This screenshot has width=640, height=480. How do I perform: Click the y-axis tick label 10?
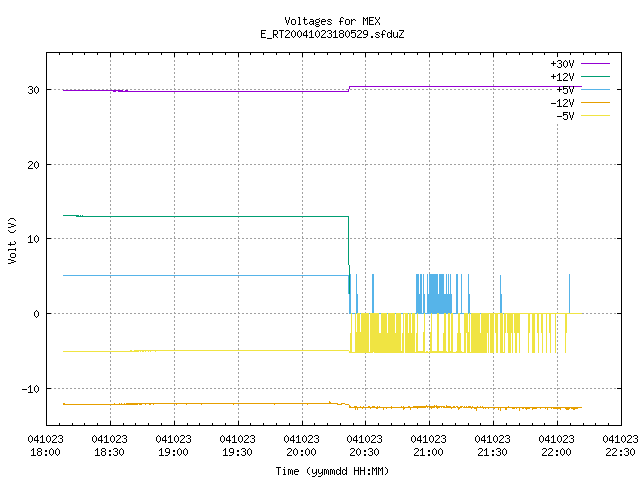pos(33,239)
